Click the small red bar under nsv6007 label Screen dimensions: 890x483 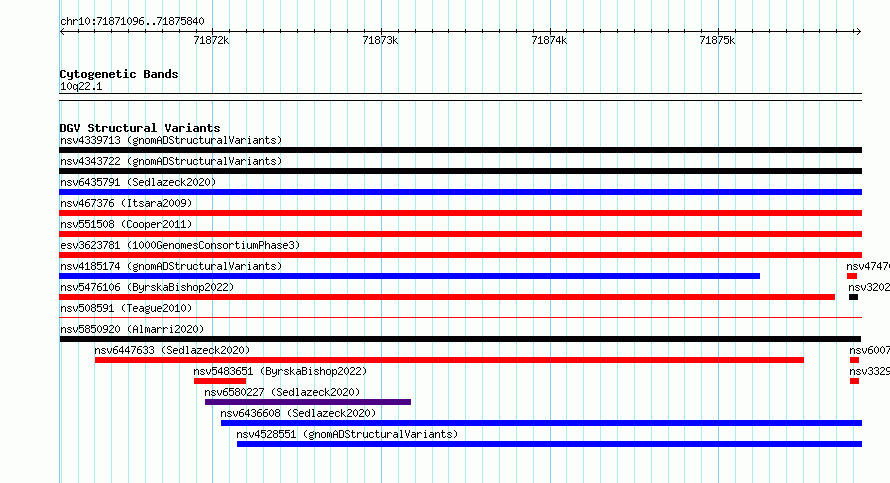(x=854, y=360)
